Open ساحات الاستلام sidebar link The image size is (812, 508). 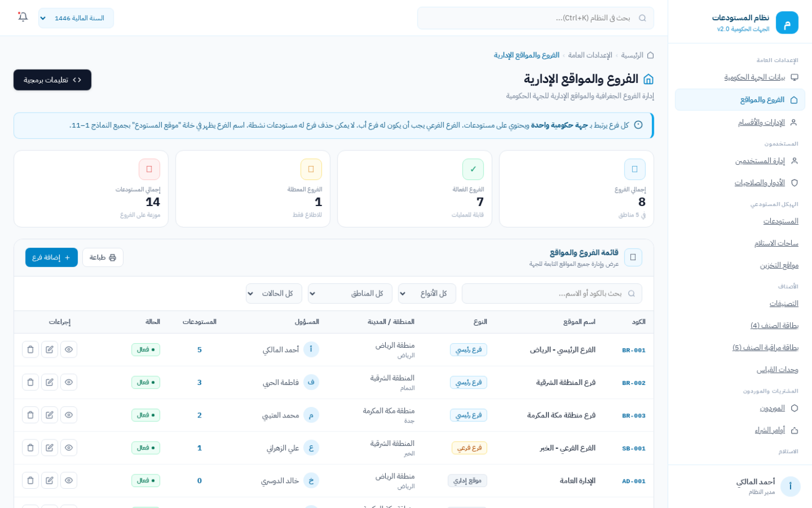coord(776,243)
